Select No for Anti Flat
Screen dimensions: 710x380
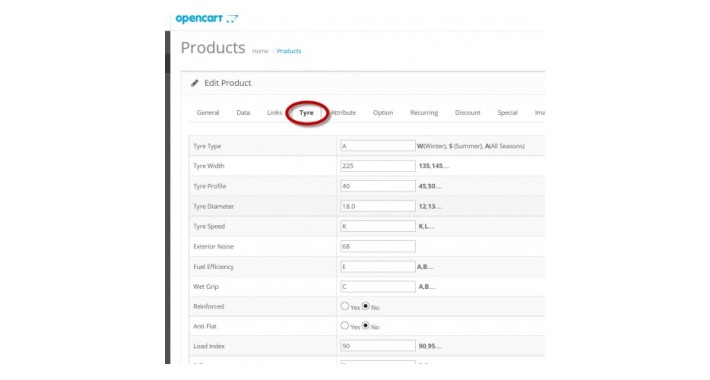tap(366, 326)
